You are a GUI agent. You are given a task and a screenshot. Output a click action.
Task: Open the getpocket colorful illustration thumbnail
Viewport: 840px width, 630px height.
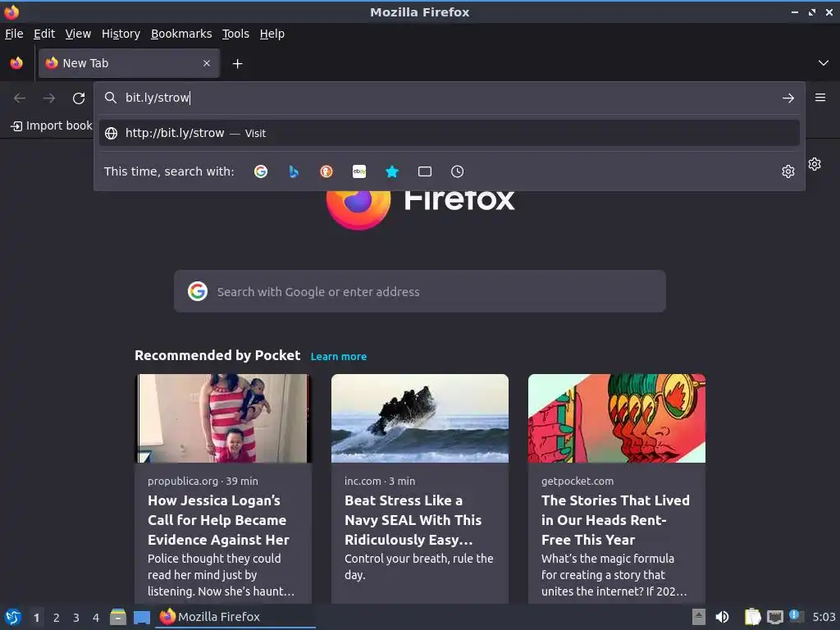coord(617,418)
